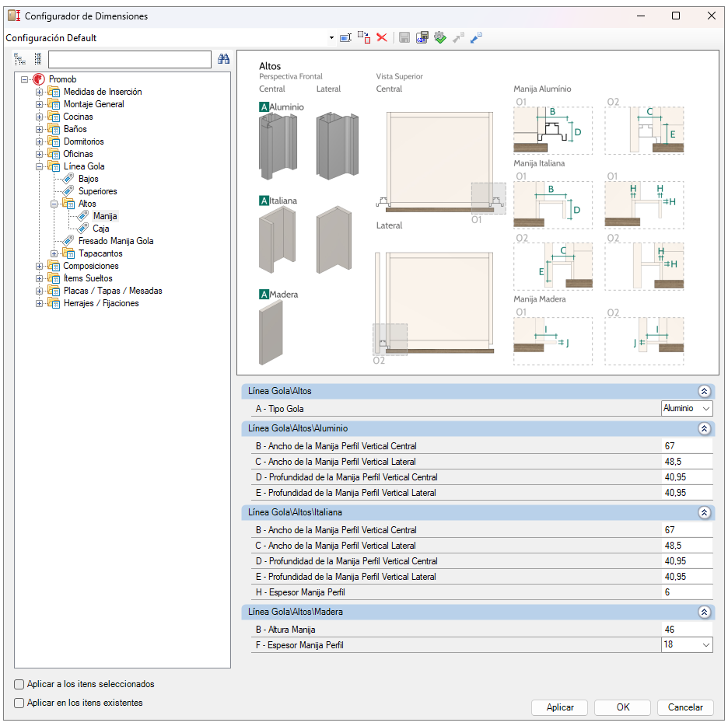The image size is (728, 726).
Task: Open Espesor Manija Perfil 18 dropdown
Action: [705, 645]
